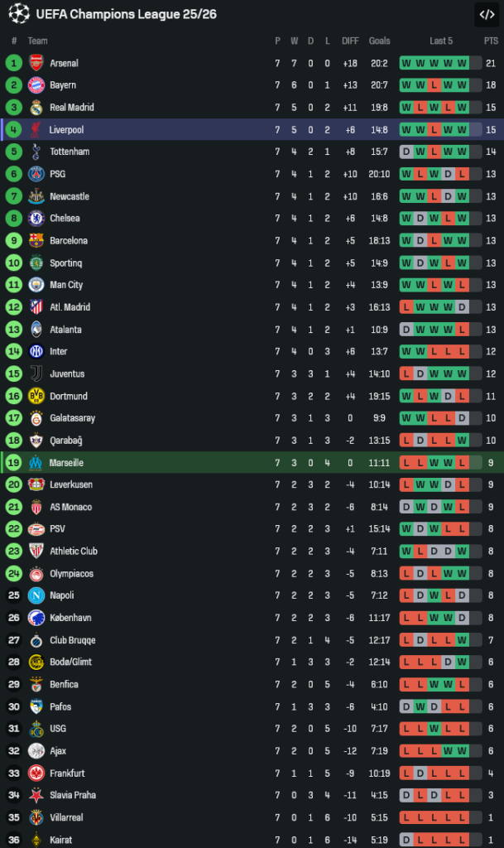The height and width of the screenshot is (848, 504).
Task: Sort table by Goals column header
Action: tap(380, 41)
